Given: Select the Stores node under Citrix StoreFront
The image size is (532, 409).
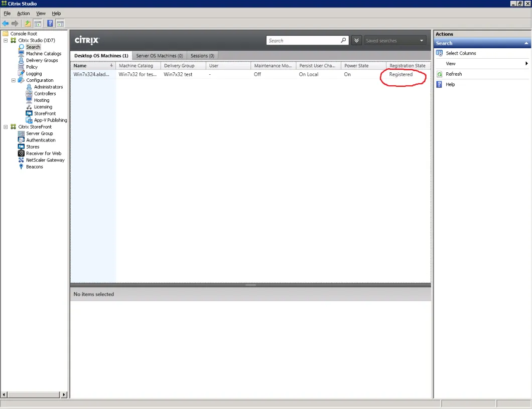Looking at the screenshot, I should pos(33,147).
